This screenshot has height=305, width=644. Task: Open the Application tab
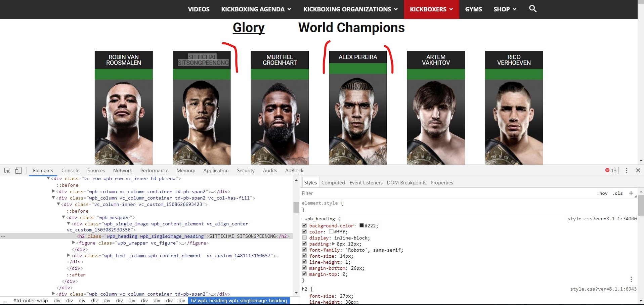[x=216, y=171]
